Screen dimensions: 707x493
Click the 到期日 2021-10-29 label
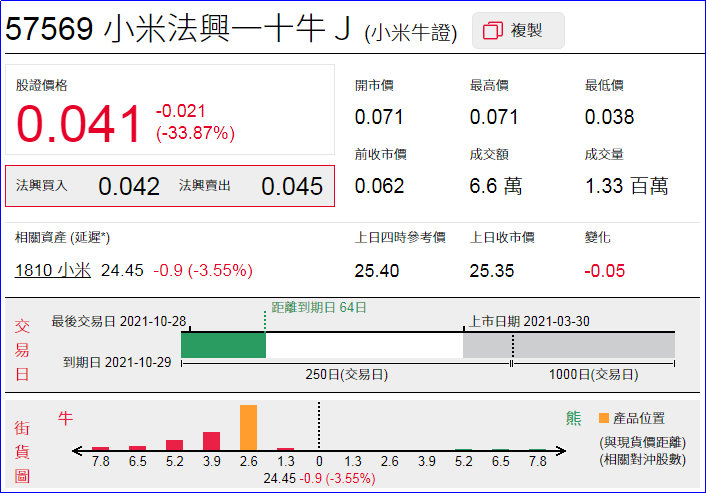tap(117, 362)
